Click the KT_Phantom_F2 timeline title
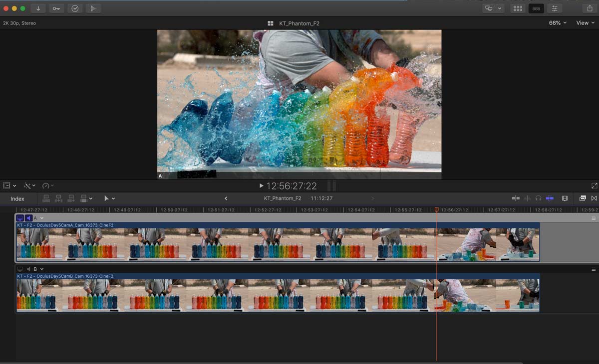This screenshot has height=364, width=599. click(283, 198)
